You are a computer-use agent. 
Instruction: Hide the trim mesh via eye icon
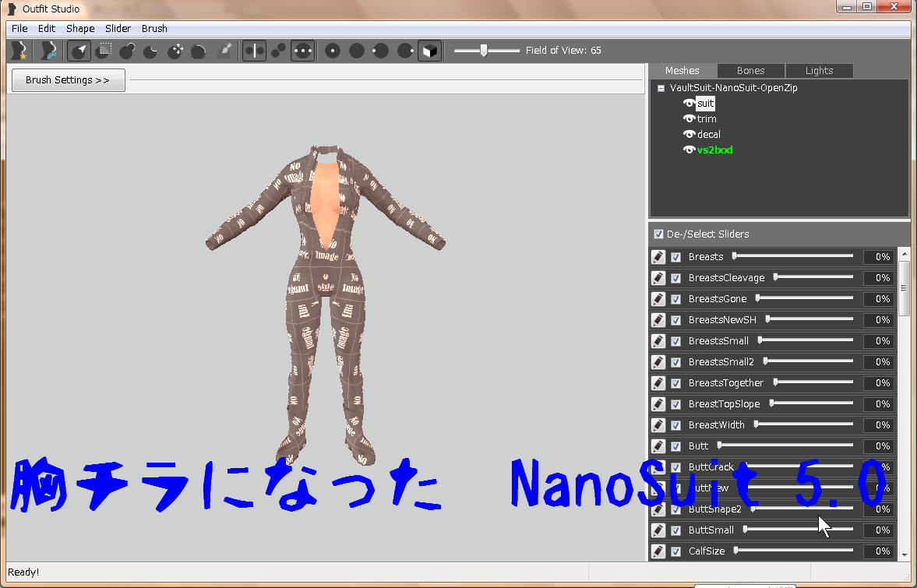(689, 118)
